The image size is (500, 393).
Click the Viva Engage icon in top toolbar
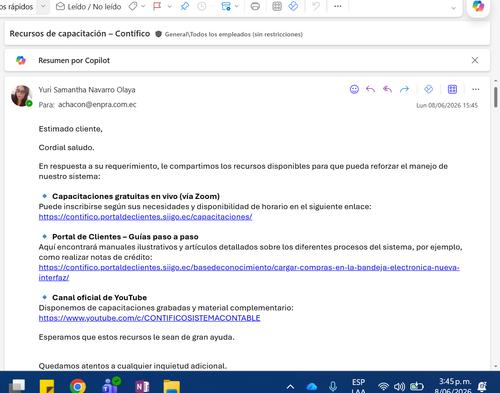pos(293,6)
